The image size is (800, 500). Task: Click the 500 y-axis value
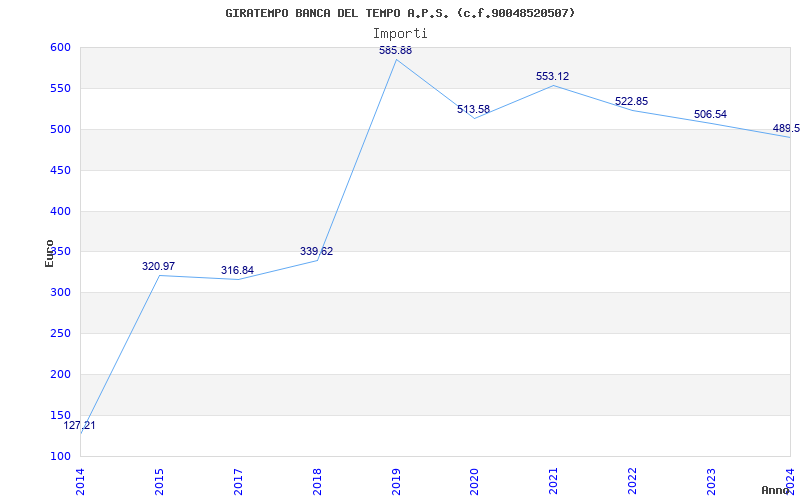(60, 130)
